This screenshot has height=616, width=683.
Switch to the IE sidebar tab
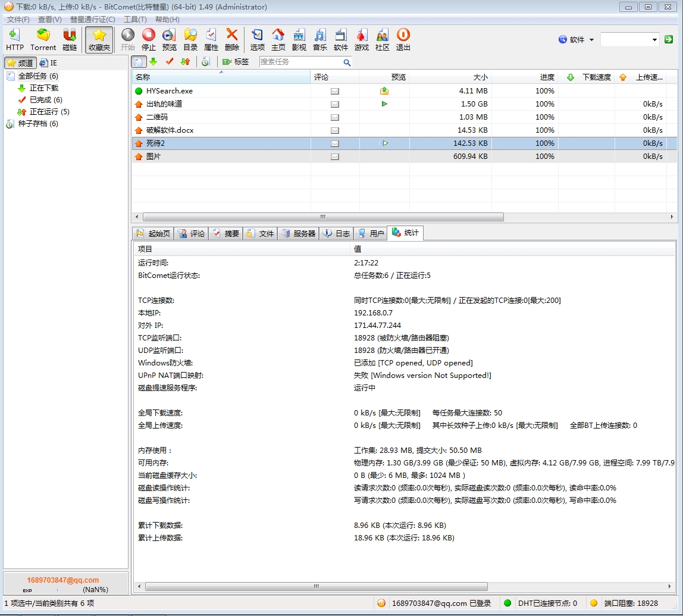click(x=48, y=62)
